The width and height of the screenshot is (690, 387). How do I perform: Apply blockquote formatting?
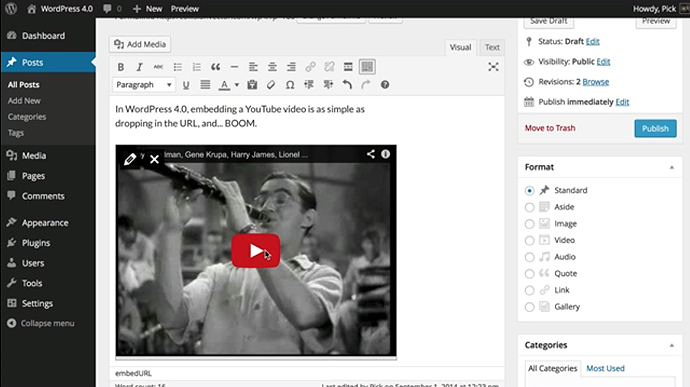click(216, 67)
